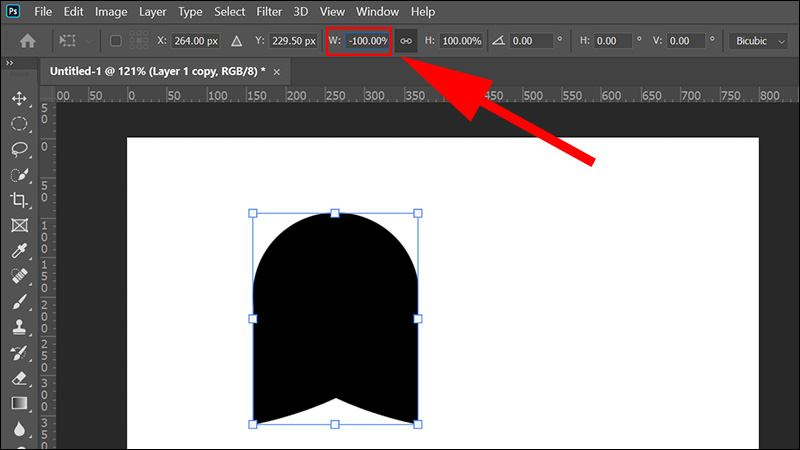Viewport: 800px width, 450px height.
Task: Select the Move tool
Action: [x=19, y=98]
